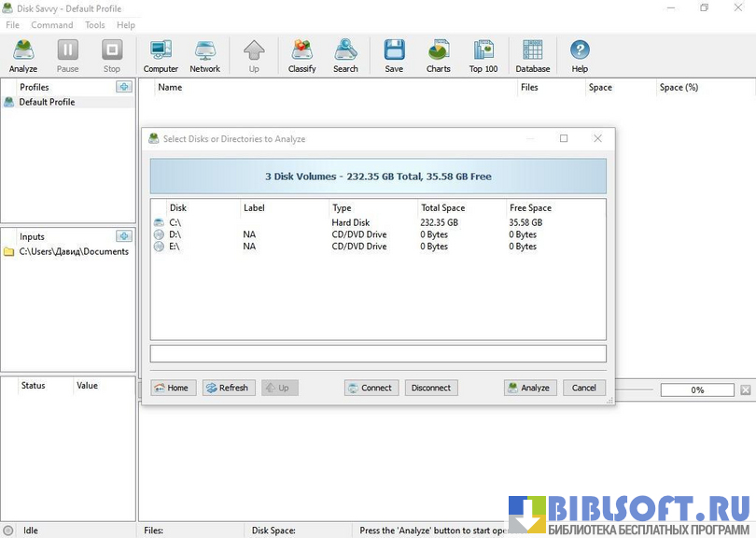Click the path input field in dialog
Image resolution: width=756 pixels, height=538 pixels.
378,354
